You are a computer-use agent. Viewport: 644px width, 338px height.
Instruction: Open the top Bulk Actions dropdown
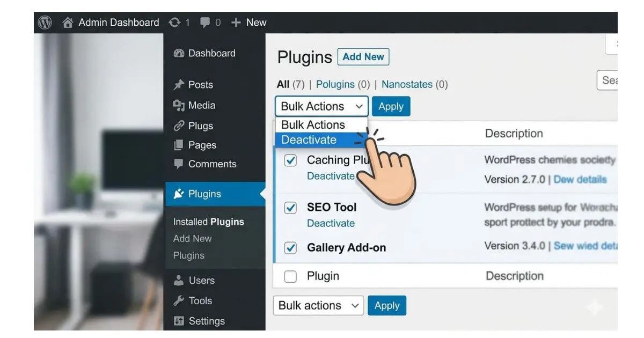(320, 106)
